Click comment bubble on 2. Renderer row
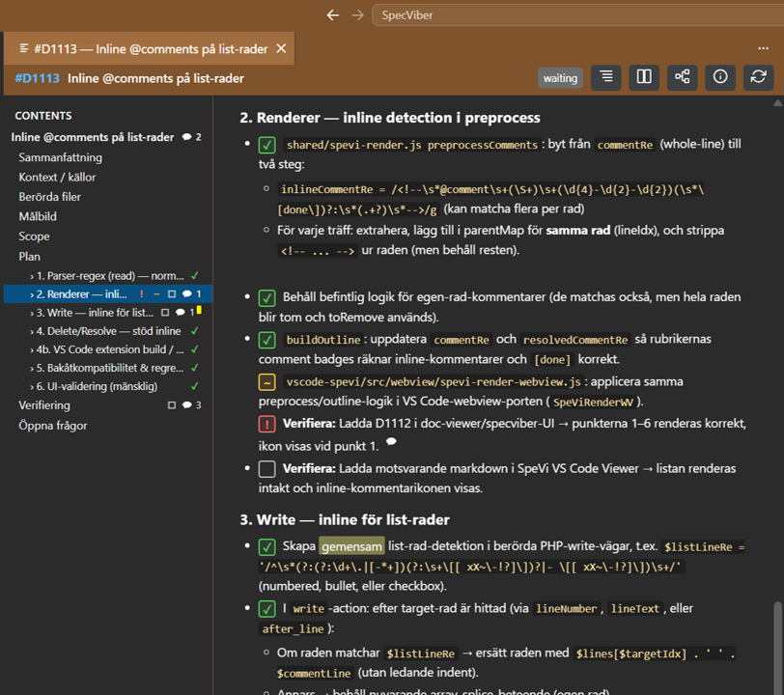784x695 pixels. click(187, 294)
